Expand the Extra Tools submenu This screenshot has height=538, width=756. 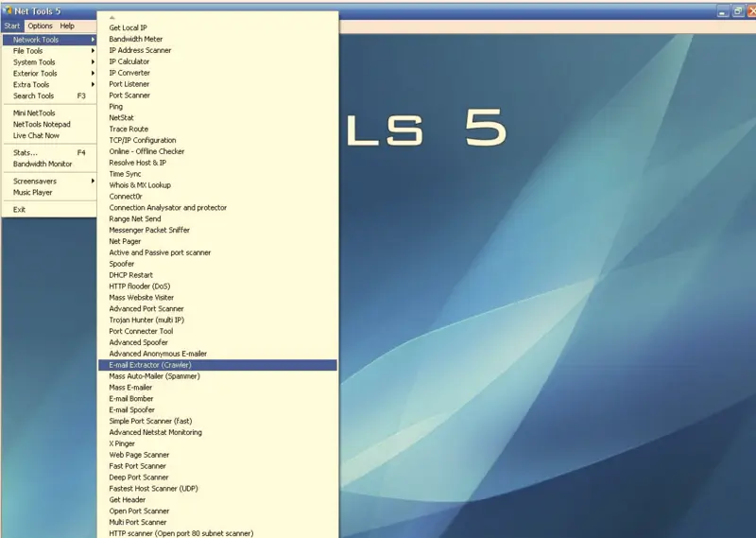pyautogui.click(x=31, y=85)
